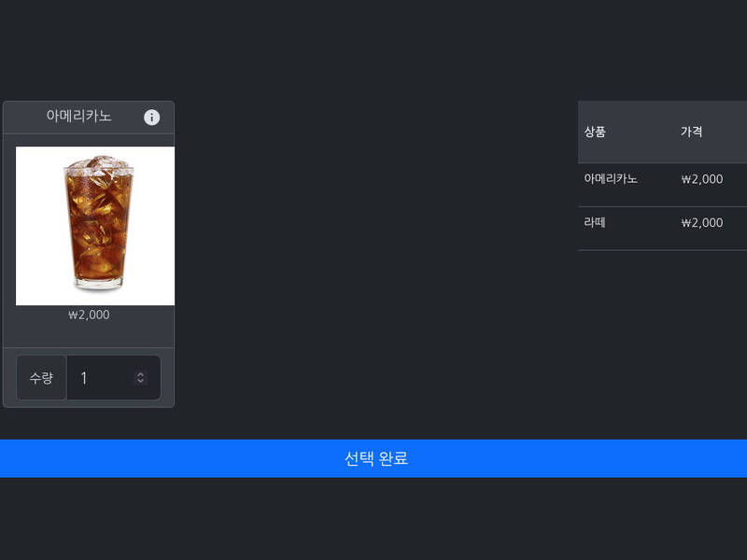Screen dimensions: 747x560
Task: Click the 가격 column header
Action: [691, 132]
